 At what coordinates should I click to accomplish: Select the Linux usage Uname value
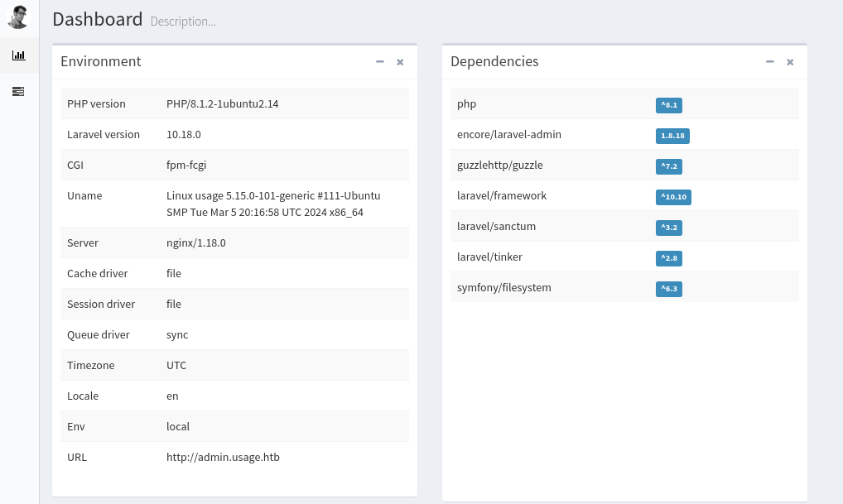273,204
